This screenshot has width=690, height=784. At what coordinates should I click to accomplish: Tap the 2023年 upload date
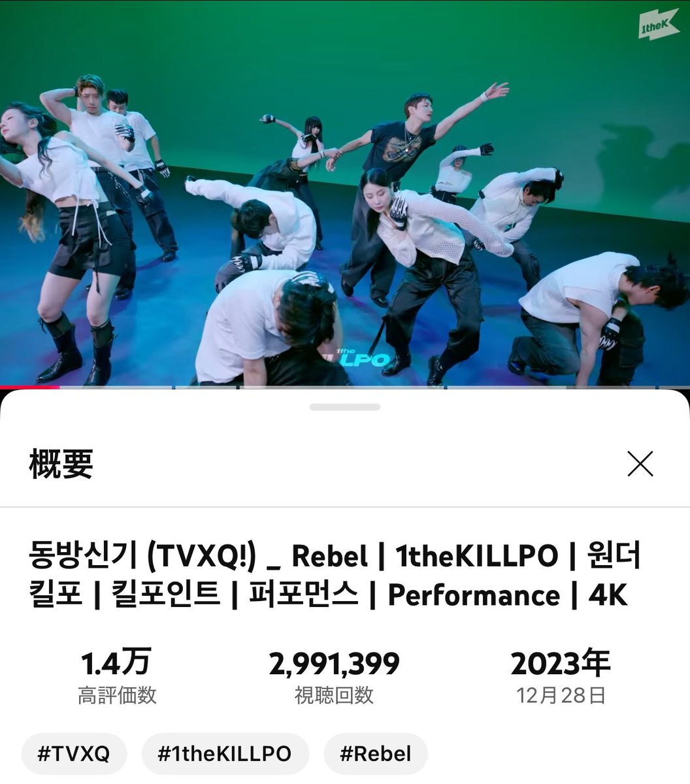[560, 663]
